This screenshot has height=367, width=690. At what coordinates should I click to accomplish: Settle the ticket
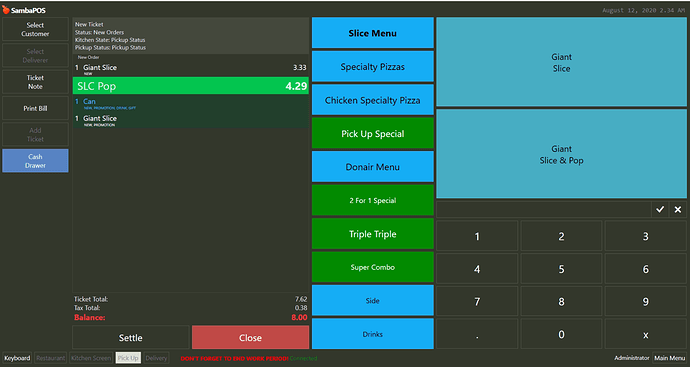pos(131,338)
